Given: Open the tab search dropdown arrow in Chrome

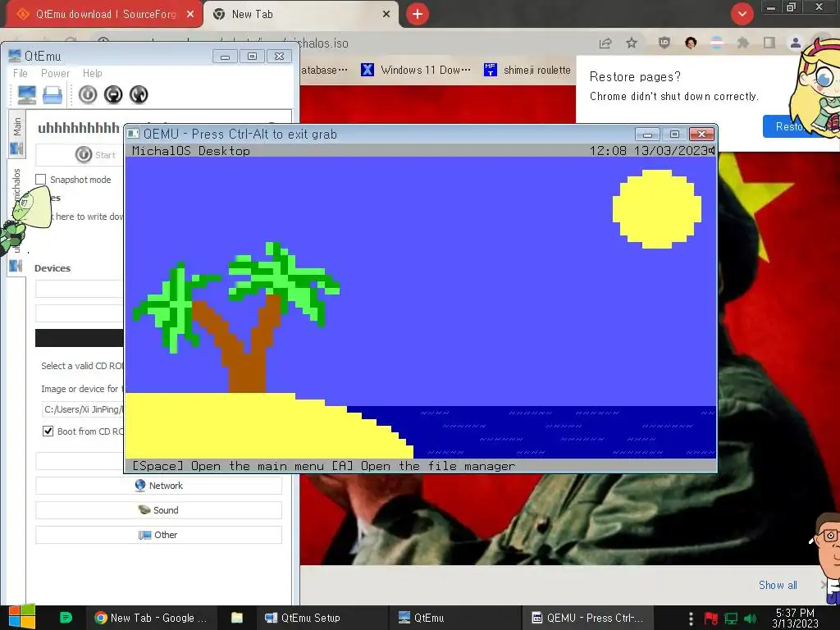Looking at the screenshot, I should click(742, 14).
